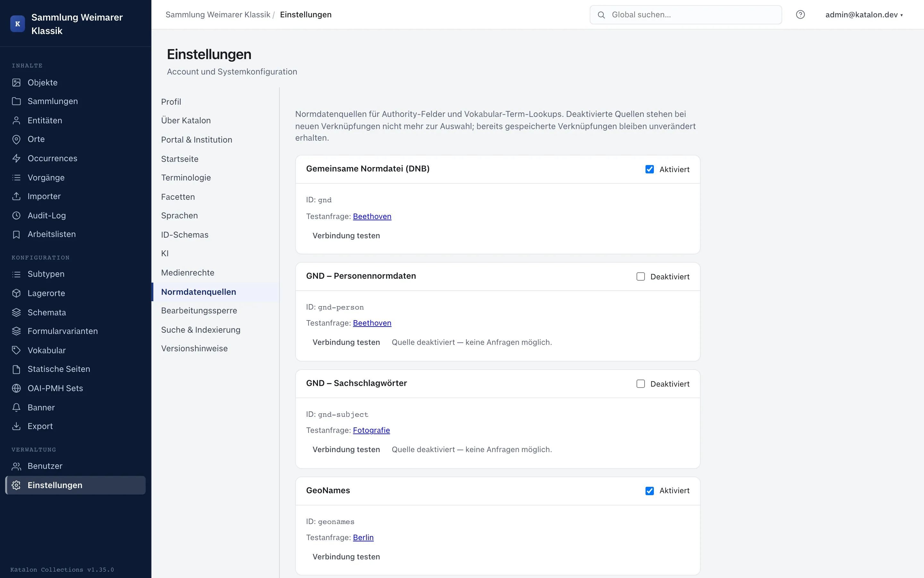Image resolution: width=924 pixels, height=578 pixels.
Task: Open the Medienrechte settings section
Action: (216, 273)
